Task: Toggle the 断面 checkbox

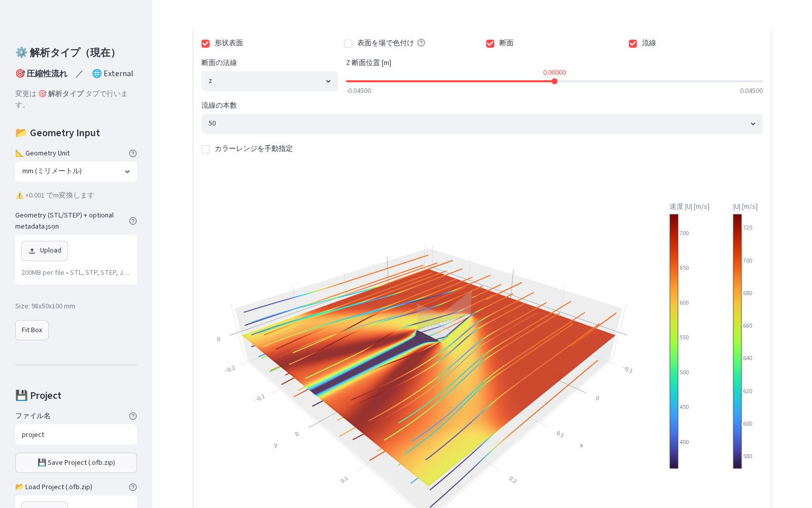Action: pyautogui.click(x=490, y=44)
